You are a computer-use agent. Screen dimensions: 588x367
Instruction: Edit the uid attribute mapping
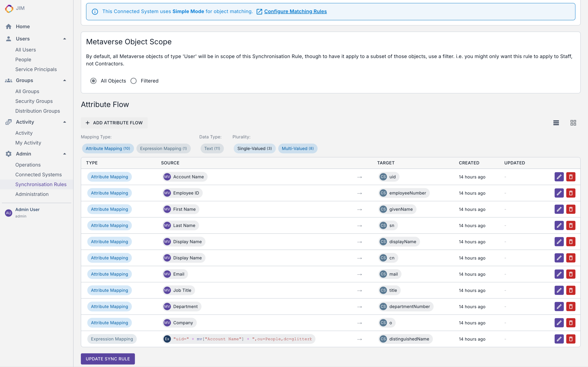click(x=559, y=177)
